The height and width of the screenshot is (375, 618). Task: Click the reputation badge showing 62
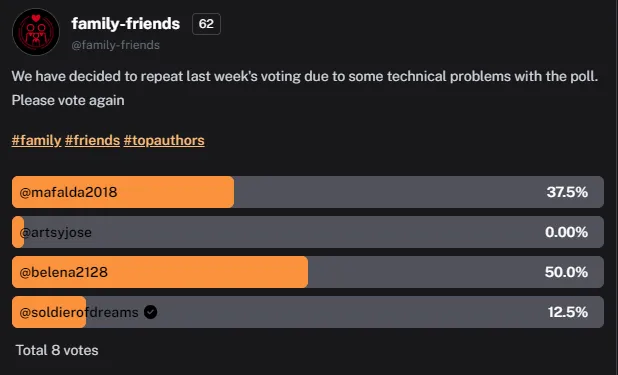(206, 24)
